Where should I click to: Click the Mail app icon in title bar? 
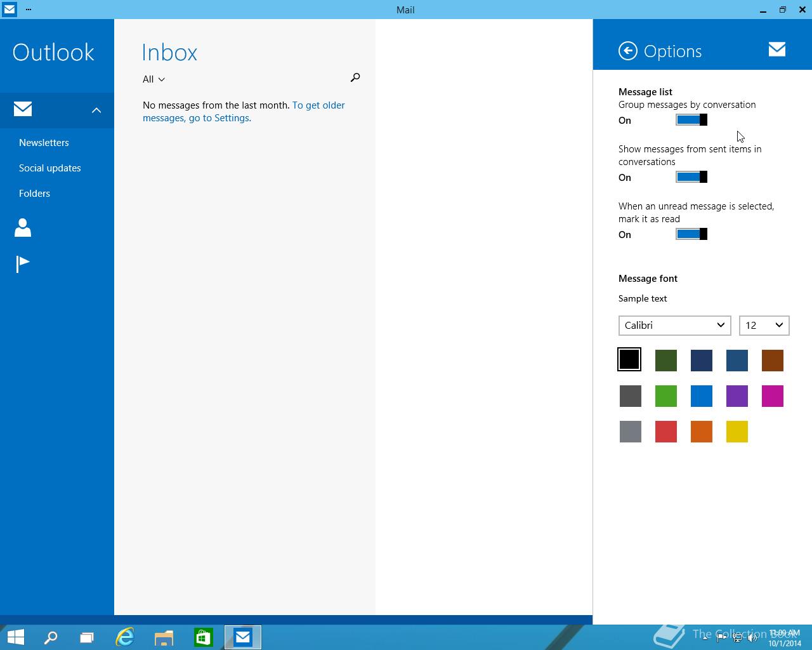(x=10, y=10)
